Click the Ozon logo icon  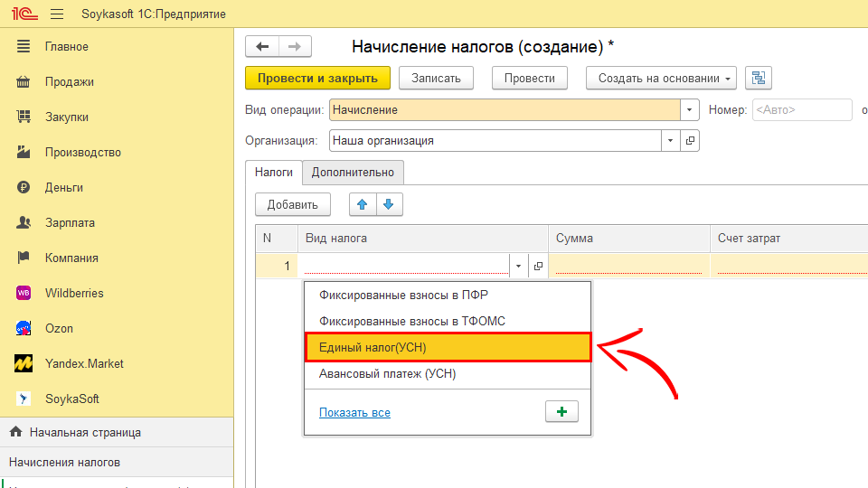pyautogui.click(x=24, y=328)
